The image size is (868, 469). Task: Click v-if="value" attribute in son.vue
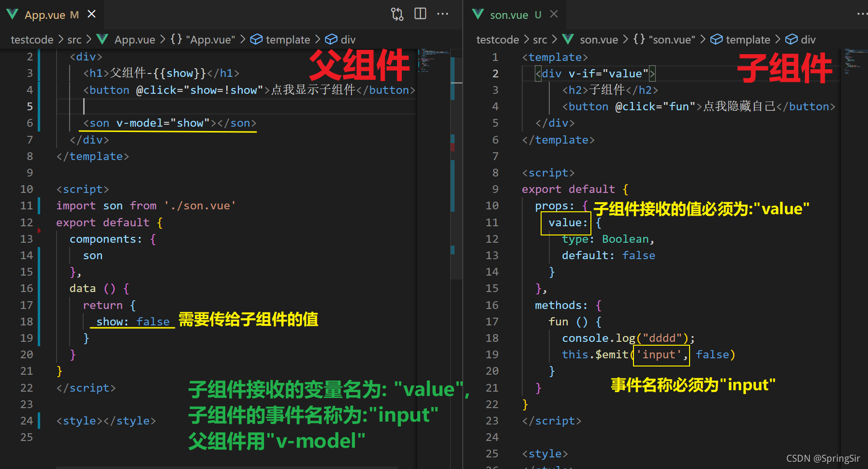coord(608,73)
